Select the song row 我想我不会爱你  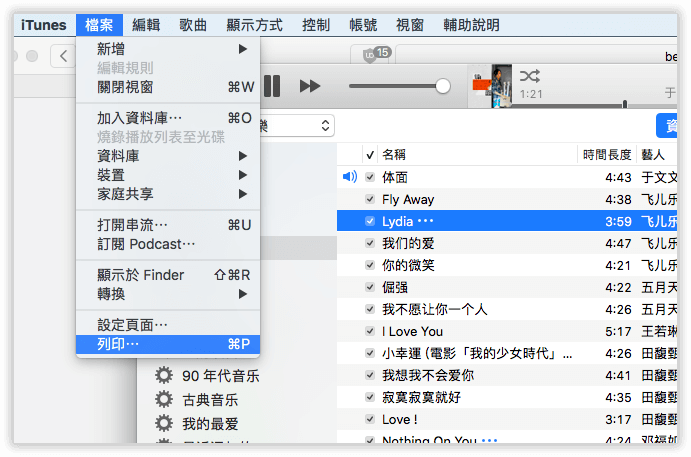(507, 375)
